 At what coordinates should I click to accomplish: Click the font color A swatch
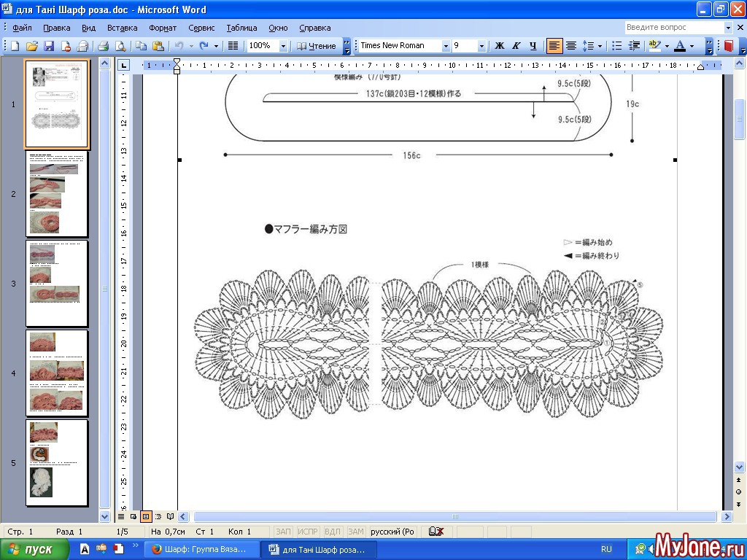pos(680,46)
